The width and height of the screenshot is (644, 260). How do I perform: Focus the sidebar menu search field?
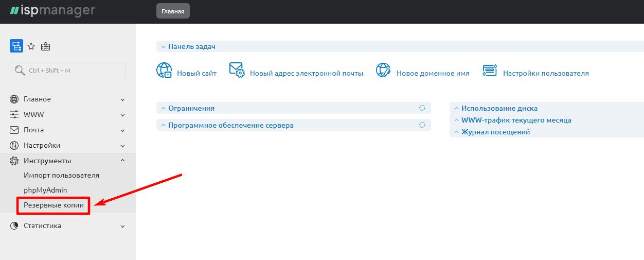(67, 71)
